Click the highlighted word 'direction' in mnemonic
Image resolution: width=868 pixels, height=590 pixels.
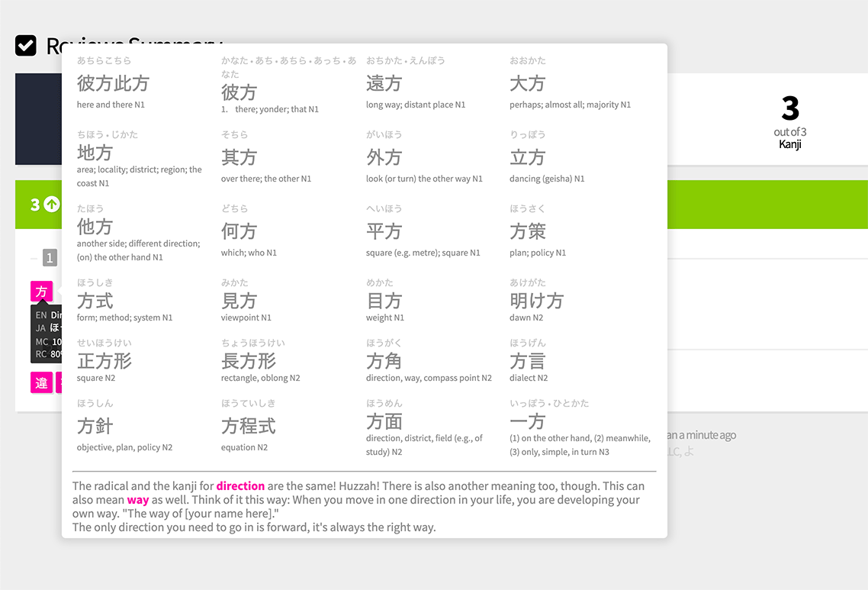click(240, 486)
